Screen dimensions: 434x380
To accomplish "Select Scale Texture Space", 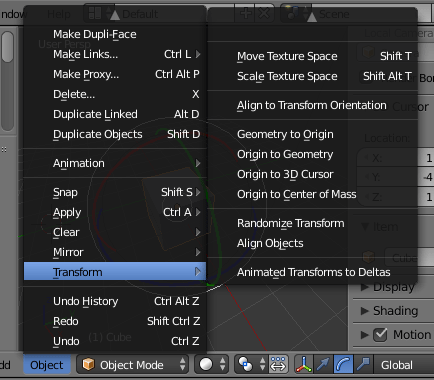I will coord(312,76).
